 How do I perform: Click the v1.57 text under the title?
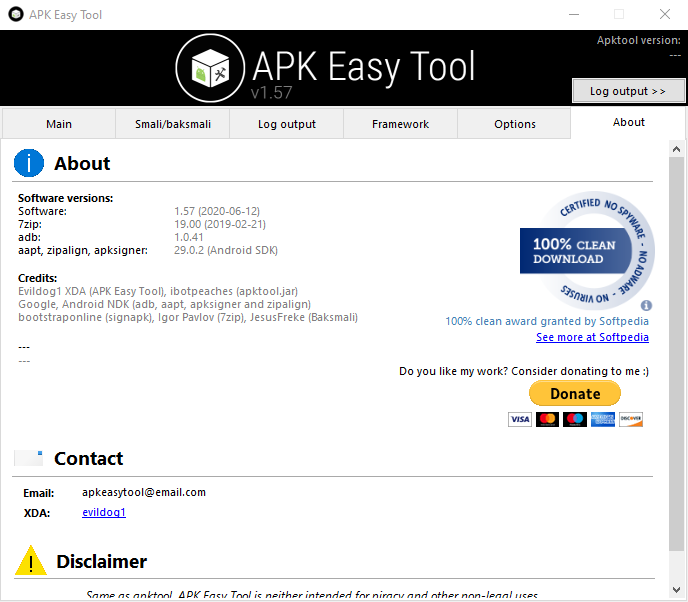271,93
